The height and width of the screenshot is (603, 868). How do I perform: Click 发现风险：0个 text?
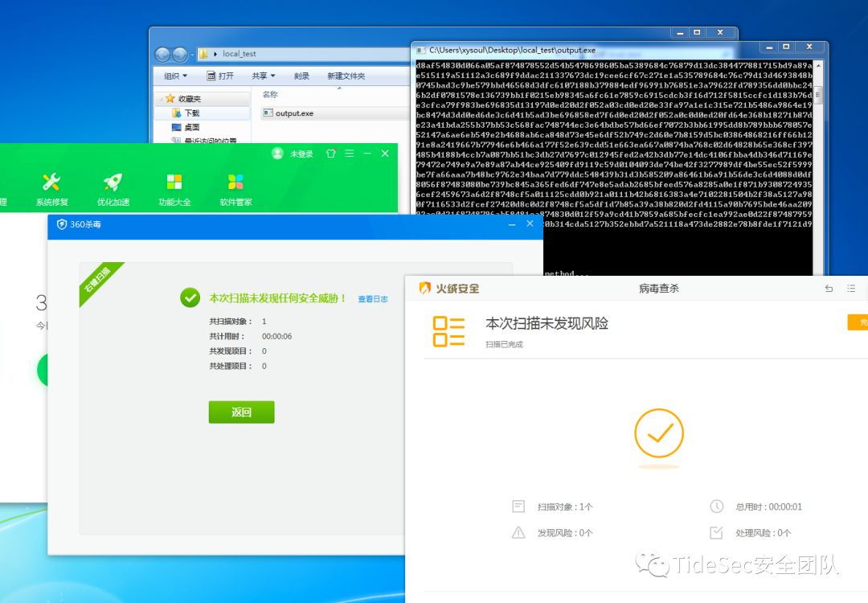(565, 533)
